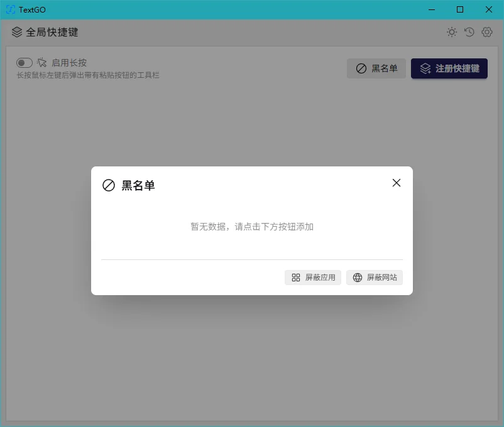The image size is (504, 427).
Task: Click the empty-data message text
Action: click(252, 227)
